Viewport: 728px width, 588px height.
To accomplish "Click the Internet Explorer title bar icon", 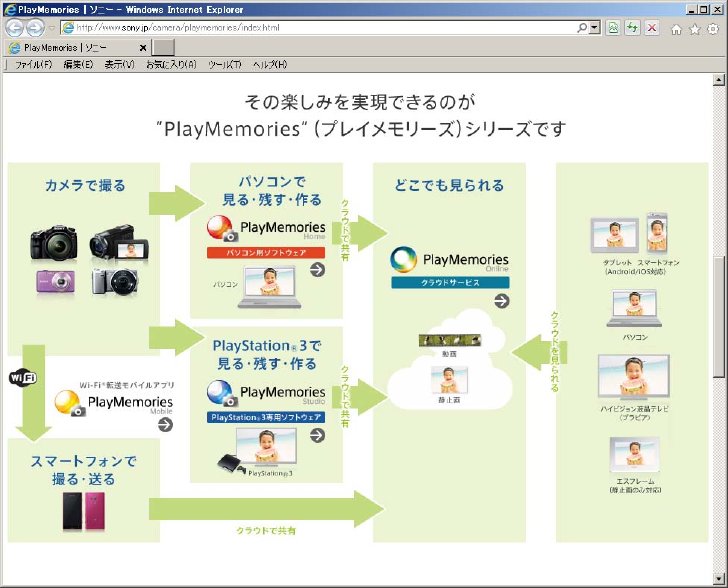I will (x=10, y=9).
